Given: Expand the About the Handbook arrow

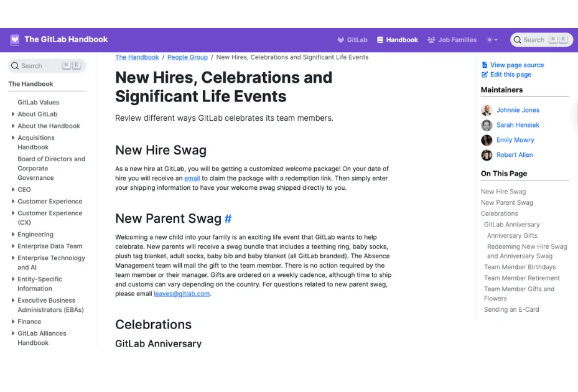Looking at the screenshot, I should pos(13,126).
